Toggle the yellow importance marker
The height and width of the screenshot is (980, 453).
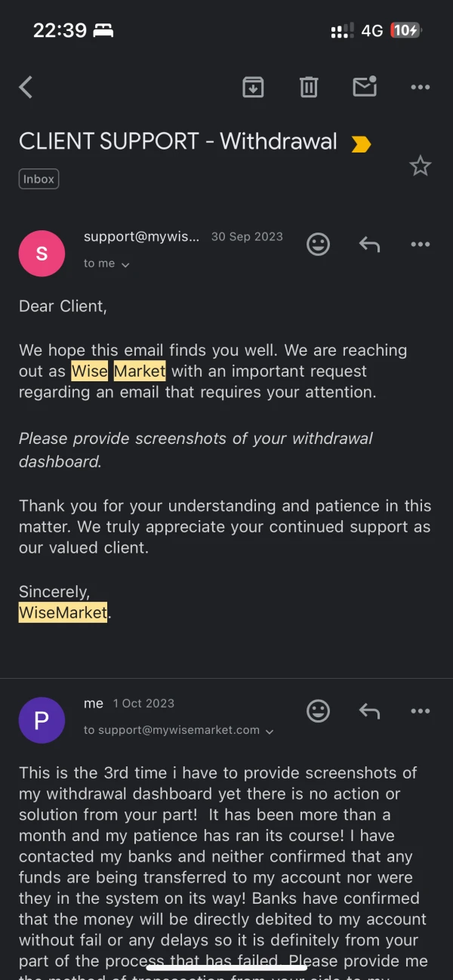361,143
